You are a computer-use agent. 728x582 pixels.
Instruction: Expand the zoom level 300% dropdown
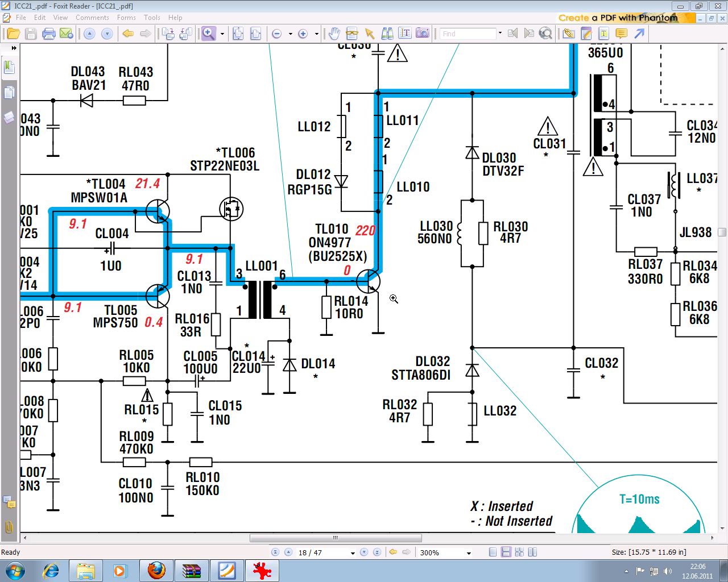point(469,552)
